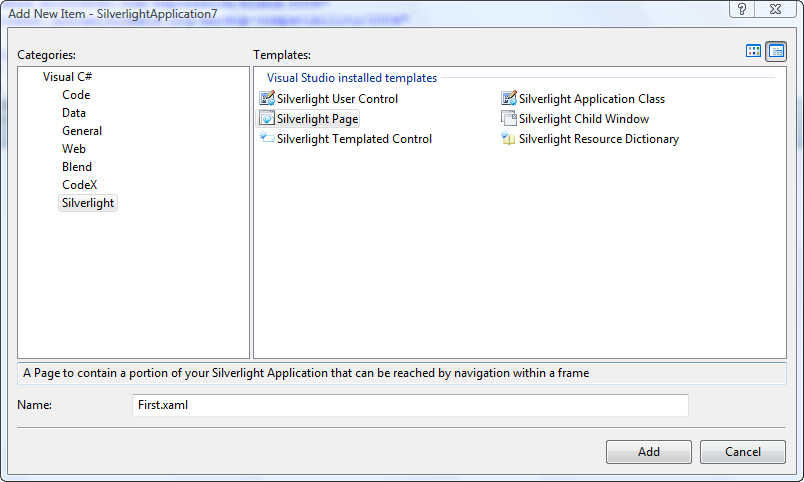Focus the Name field containing First.xaml
This screenshot has height=482, width=804.
[410, 405]
